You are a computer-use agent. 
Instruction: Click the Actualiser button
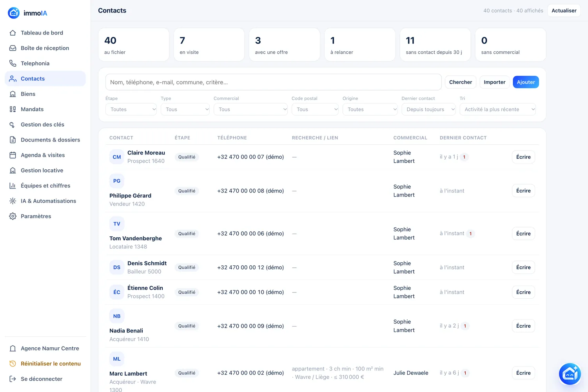point(564,11)
